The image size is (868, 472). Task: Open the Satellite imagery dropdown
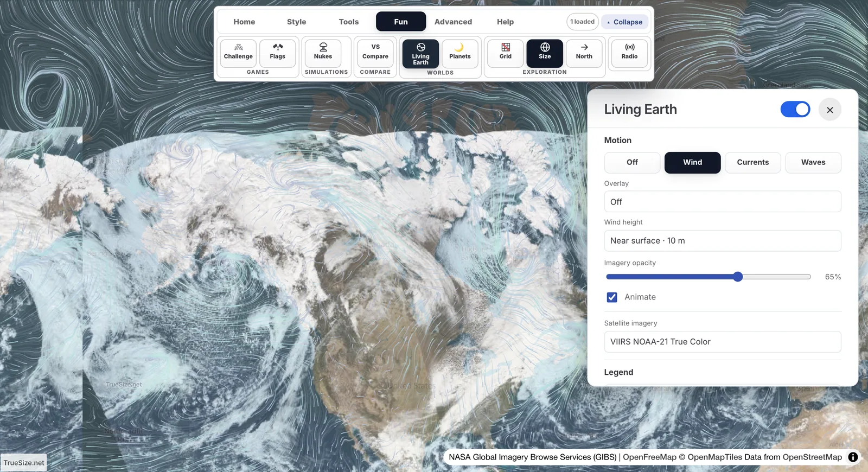pos(723,342)
